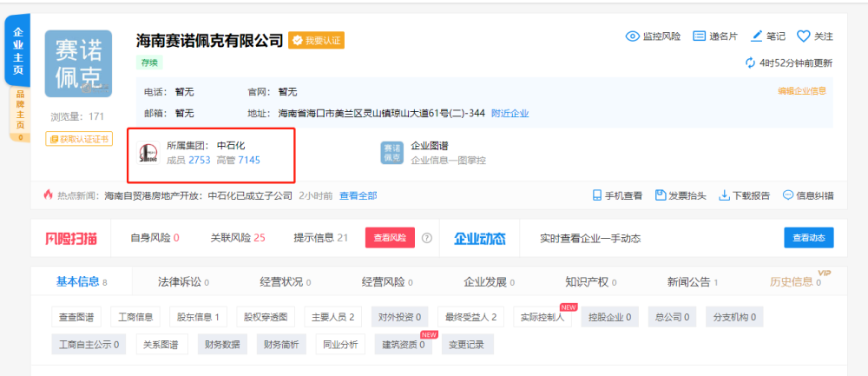
Task: Click the 变更记录 chip
Action: tap(468, 345)
